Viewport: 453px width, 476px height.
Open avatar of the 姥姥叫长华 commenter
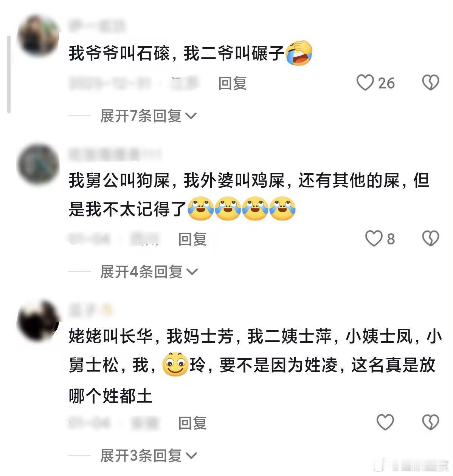[x=38, y=321]
